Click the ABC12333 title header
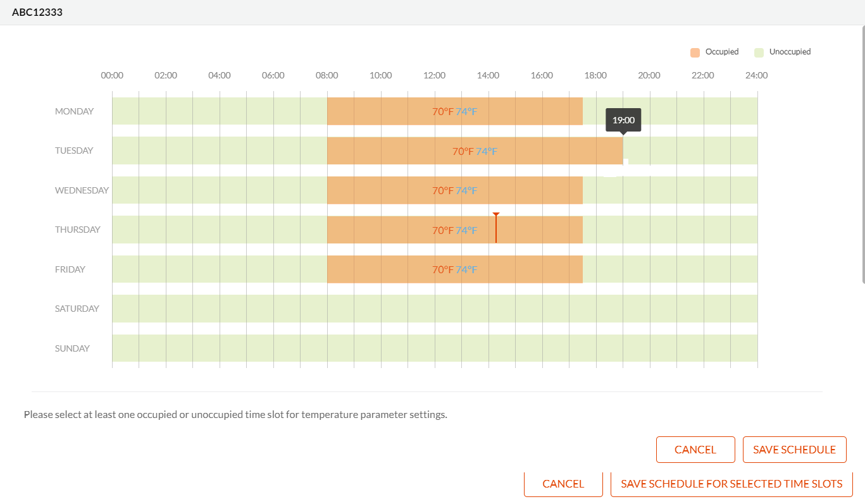Image resolution: width=865 pixels, height=504 pixels. 37,11
